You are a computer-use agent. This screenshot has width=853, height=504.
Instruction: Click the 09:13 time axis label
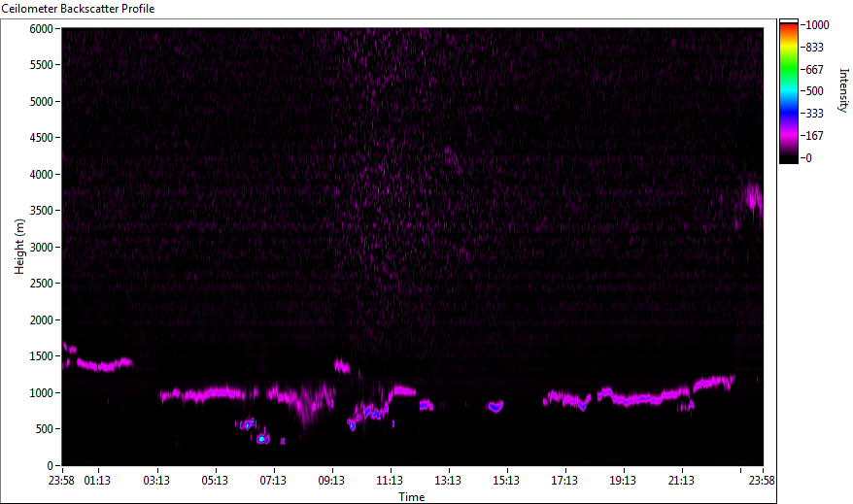click(331, 481)
